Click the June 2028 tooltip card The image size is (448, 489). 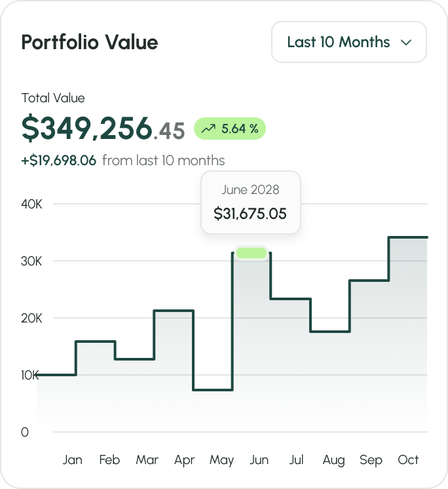click(250, 203)
